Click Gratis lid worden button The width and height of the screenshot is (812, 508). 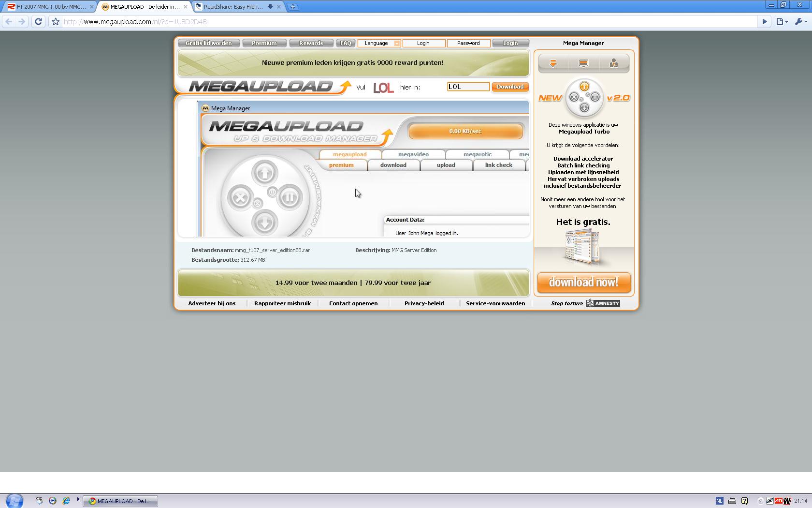click(209, 43)
